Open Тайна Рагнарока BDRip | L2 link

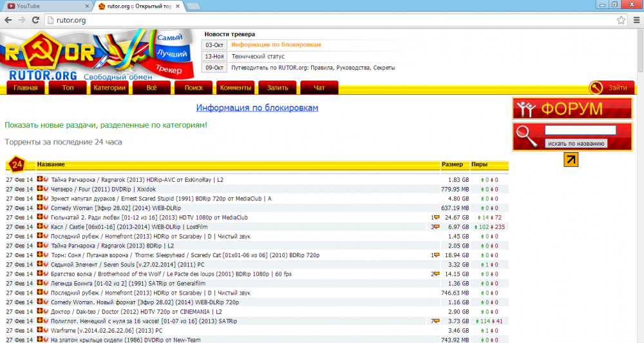pos(113,246)
